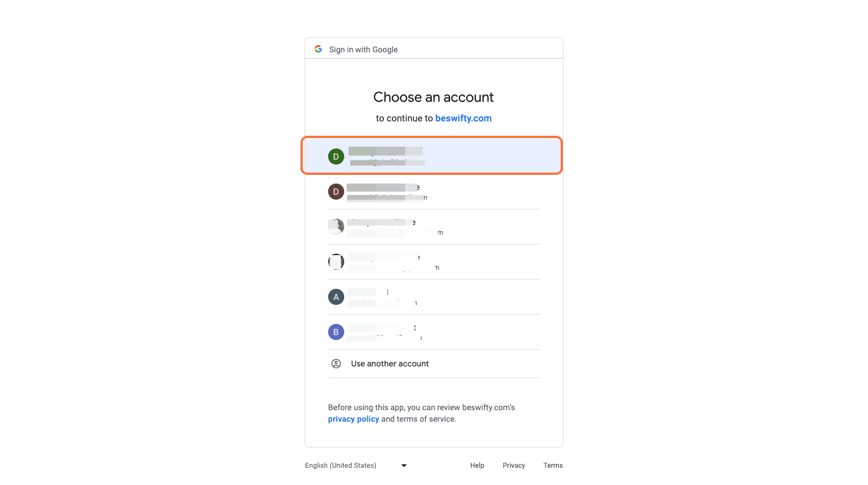The image size is (868, 485).
Task: Click the green D account avatar
Action: [x=336, y=156]
